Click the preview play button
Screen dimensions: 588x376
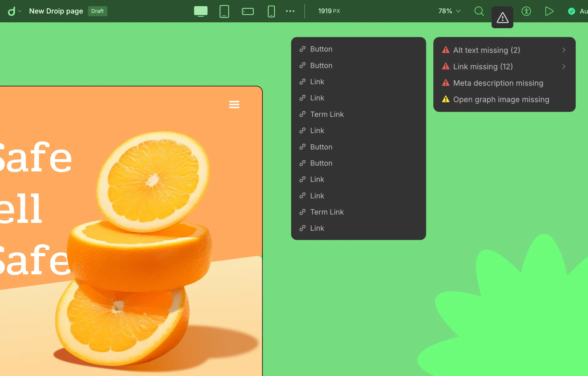[549, 11]
